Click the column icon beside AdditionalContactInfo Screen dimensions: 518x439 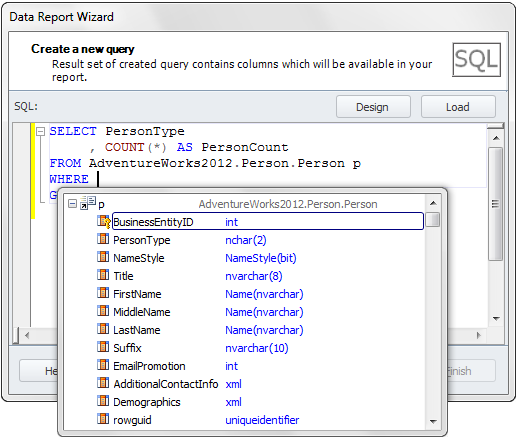pos(103,383)
